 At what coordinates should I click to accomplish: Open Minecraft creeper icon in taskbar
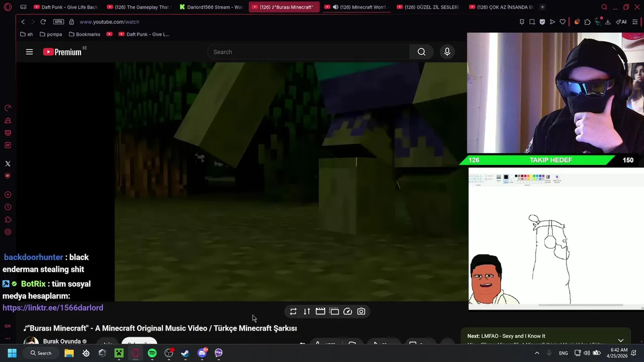click(119, 353)
